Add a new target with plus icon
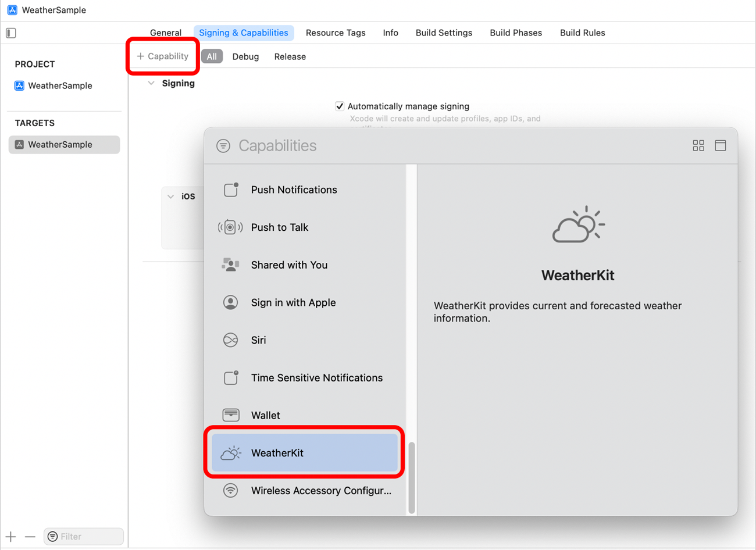The height and width of the screenshot is (550, 756). 11,537
